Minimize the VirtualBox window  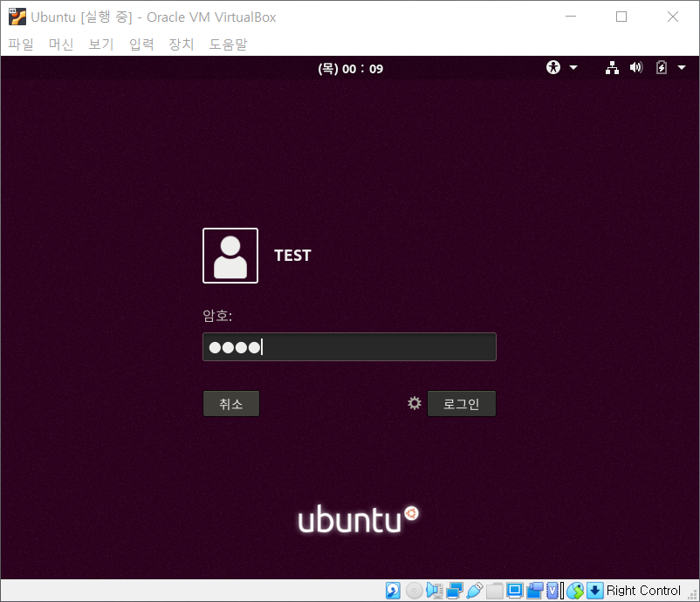point(571,17)
